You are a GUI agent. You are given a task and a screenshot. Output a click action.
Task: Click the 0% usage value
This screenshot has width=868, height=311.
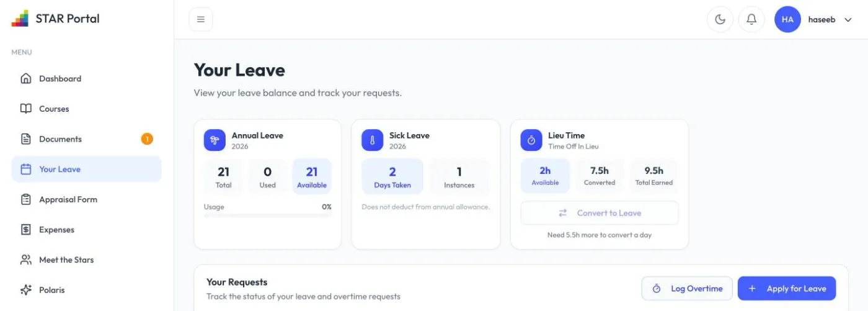[x=327, y=207]
